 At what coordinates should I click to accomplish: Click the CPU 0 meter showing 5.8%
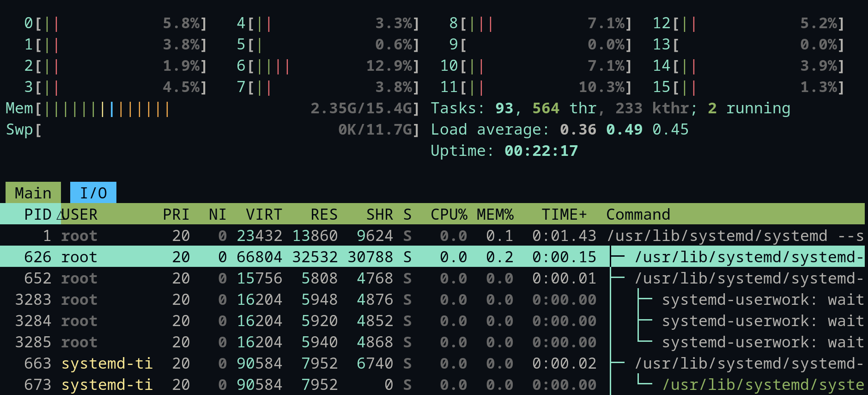click(x=115, y=23)
